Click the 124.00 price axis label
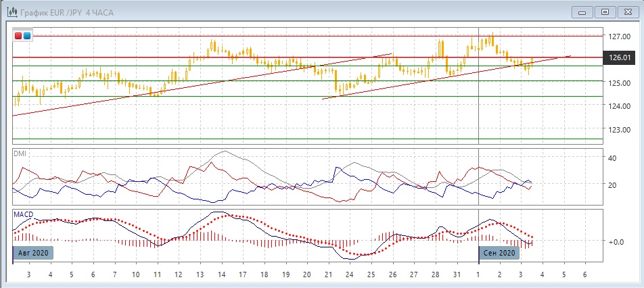The width and height of the screenshot is (644, 288). click(x=618, y=106)
